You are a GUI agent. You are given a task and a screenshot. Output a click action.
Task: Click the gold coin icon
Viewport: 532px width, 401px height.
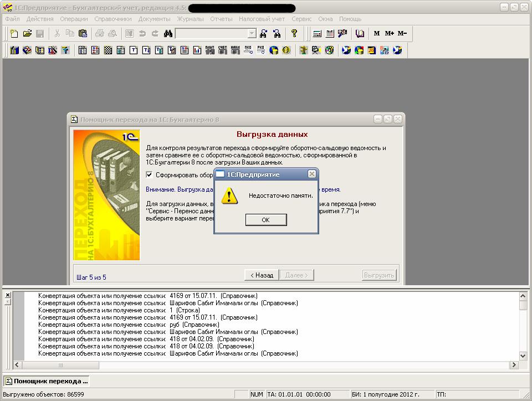(287, 50)
